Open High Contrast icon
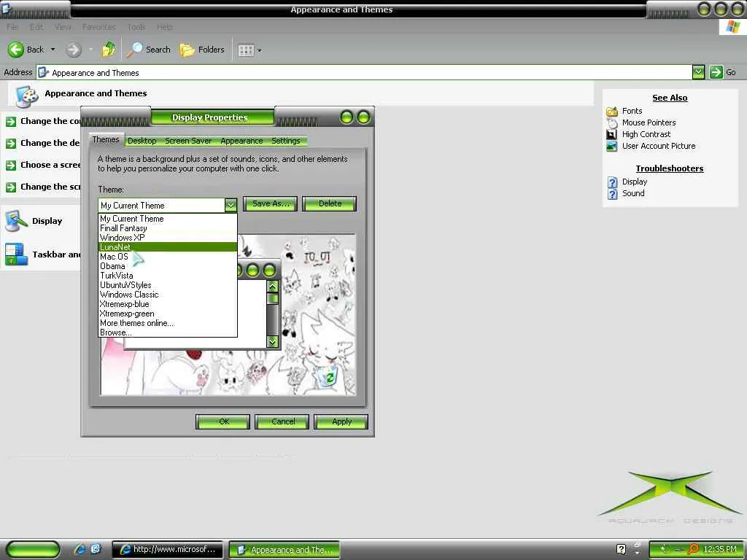The image size is (747, 560). coord(612,135)
